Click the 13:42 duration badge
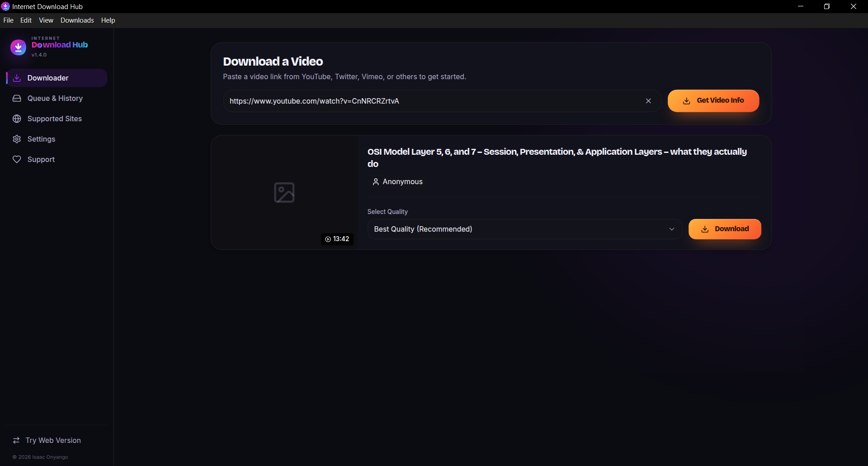868x466 pixels. click(x=337, y=239)
